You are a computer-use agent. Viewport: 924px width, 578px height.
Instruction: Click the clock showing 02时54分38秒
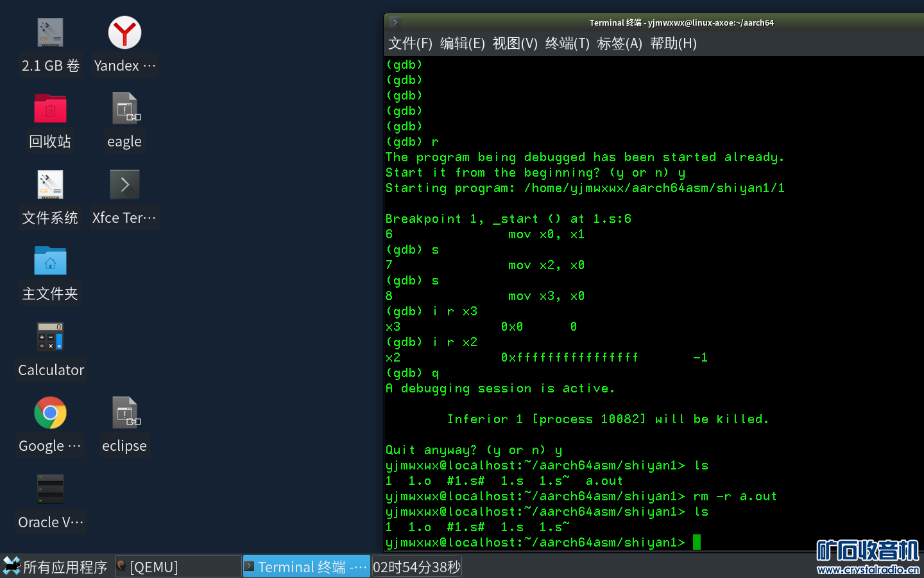point(416,567)
